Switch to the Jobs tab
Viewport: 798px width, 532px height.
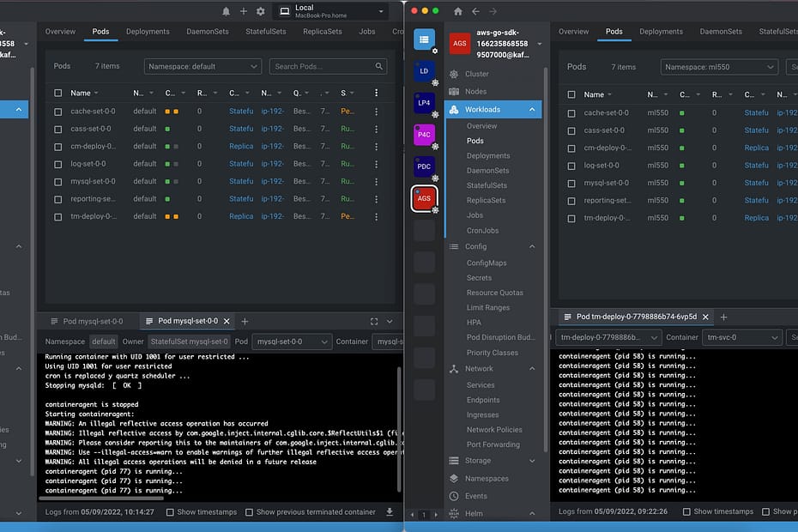(367, 32)
